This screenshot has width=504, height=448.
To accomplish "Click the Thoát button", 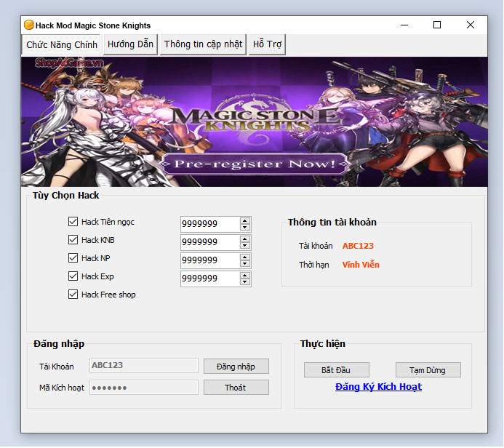I will click(236, 388).
